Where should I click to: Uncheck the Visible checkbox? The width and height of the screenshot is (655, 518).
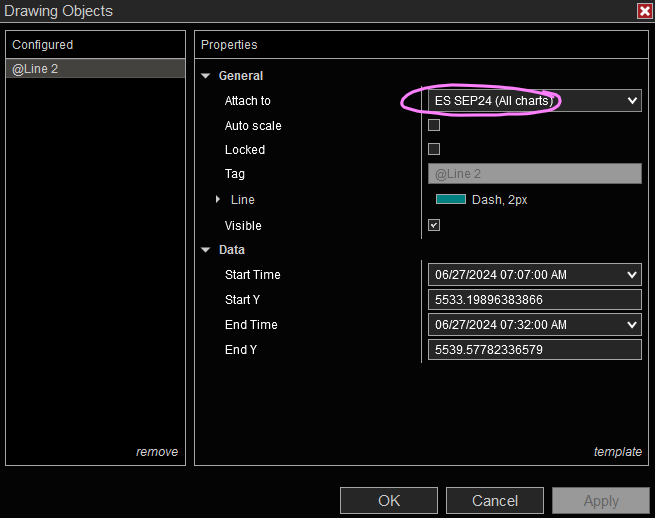[434, 225]
